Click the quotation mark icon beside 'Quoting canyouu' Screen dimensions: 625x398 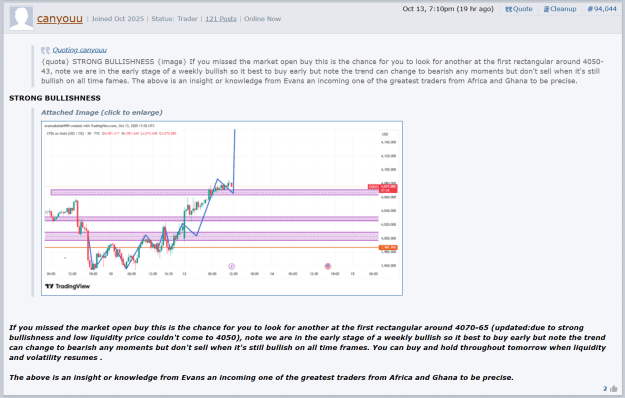click(x=45, y=50)
